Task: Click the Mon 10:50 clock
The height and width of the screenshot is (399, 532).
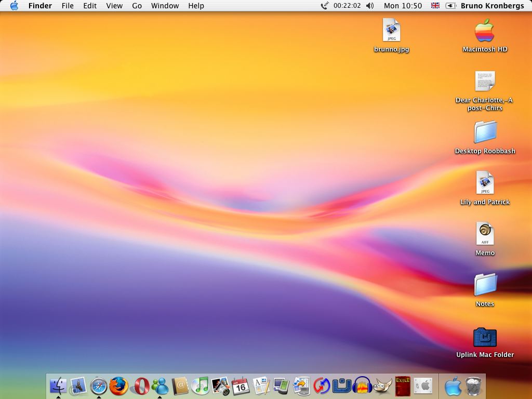Action: 403,6
